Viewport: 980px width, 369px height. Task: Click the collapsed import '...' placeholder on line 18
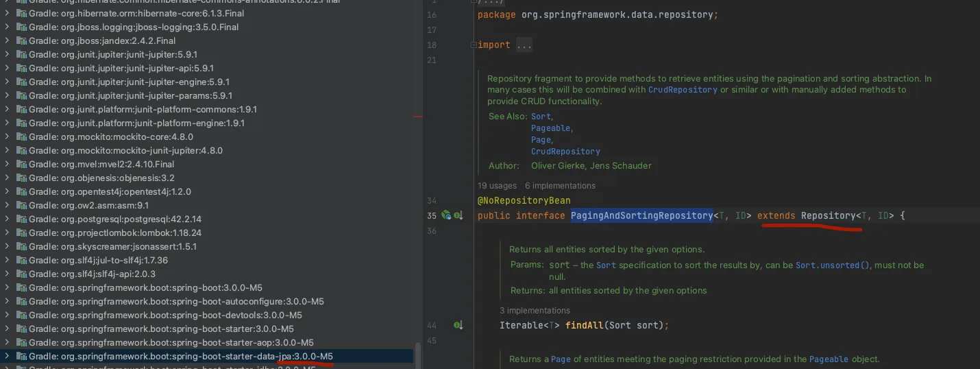click(524, 45)
